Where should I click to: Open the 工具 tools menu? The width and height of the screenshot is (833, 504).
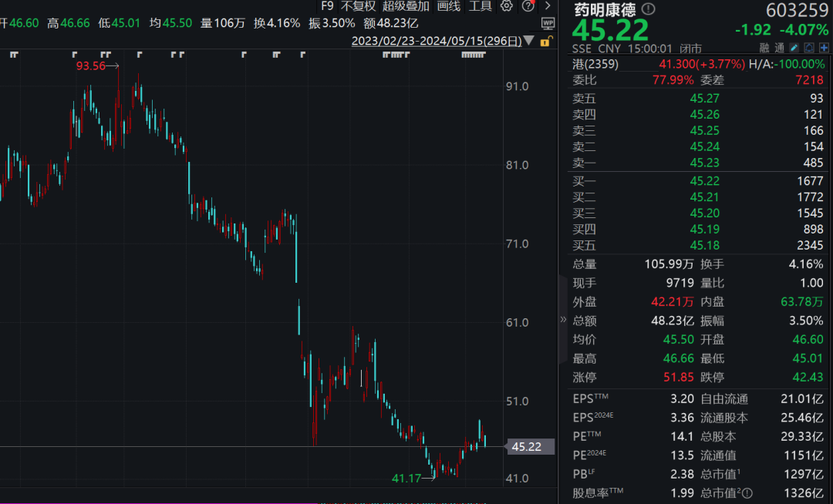tap(481, 6)
